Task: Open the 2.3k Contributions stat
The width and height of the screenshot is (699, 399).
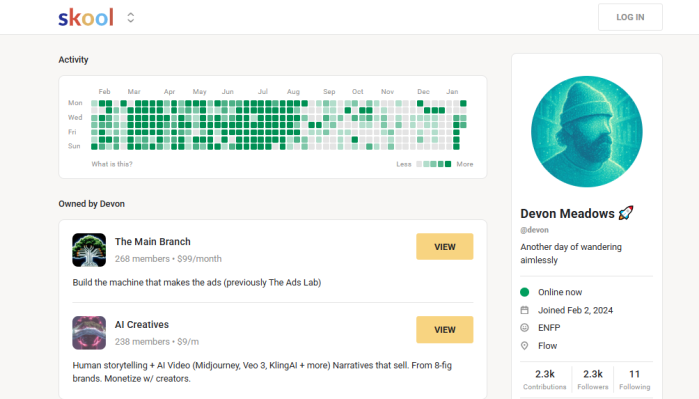Action: pyautogui.click(x=544, y=379)
